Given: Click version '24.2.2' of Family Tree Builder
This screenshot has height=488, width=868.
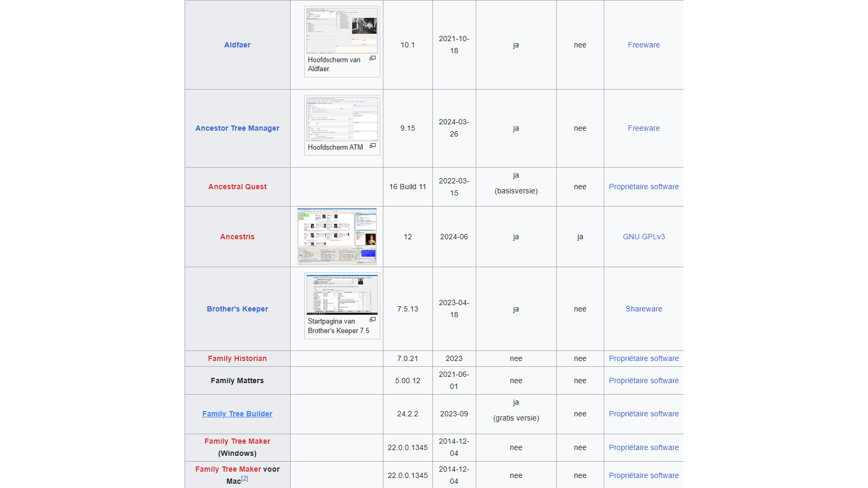Looking at the screenshot, I should point(408,414).
